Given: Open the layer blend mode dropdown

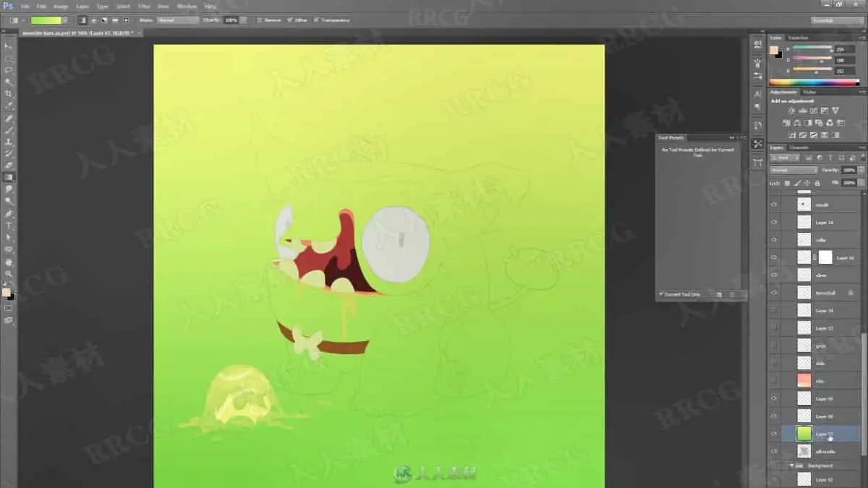Looking at the screenshot, I should (x=793, y=170).
